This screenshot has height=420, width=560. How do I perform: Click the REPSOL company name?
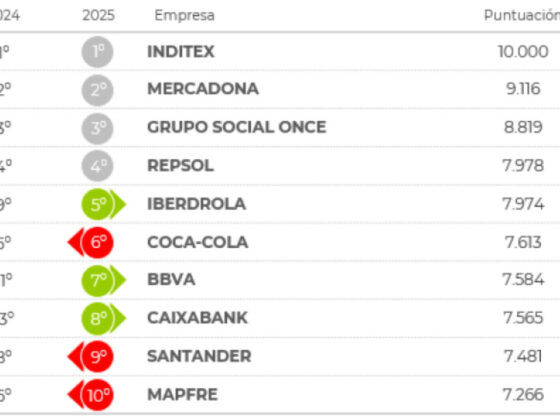point(180,166)
